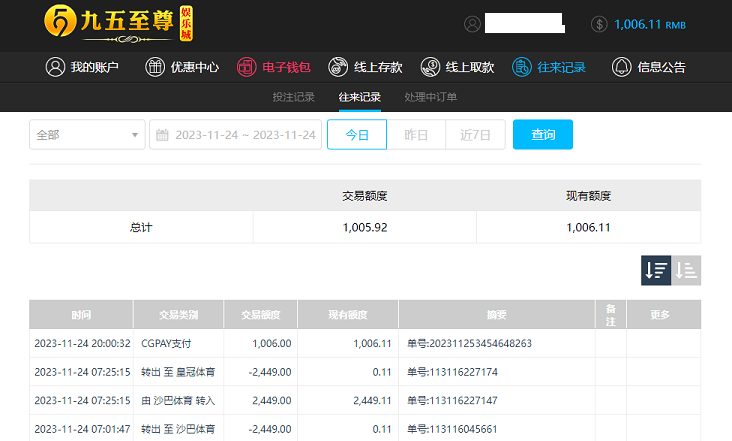Click the calendar icon in date field

[x=162, y=135]
